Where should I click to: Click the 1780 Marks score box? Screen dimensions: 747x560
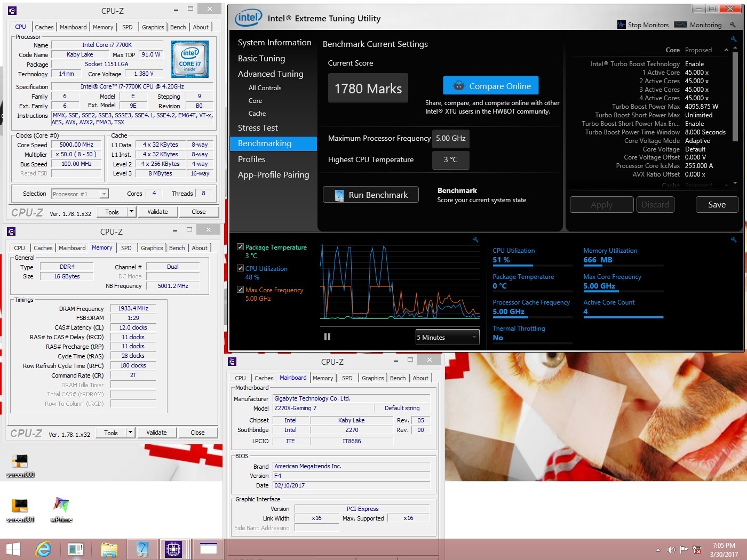coord(368,89)
